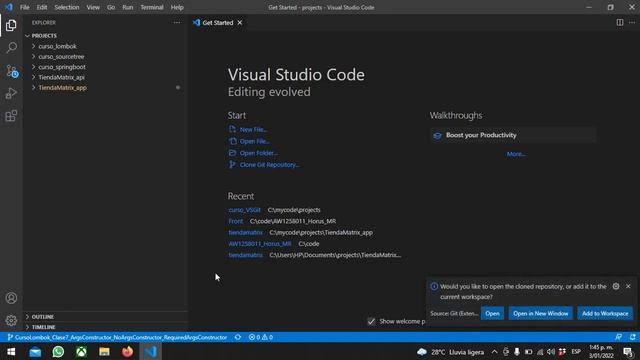Click the feedback icon in status bar

tap(619, 337)
